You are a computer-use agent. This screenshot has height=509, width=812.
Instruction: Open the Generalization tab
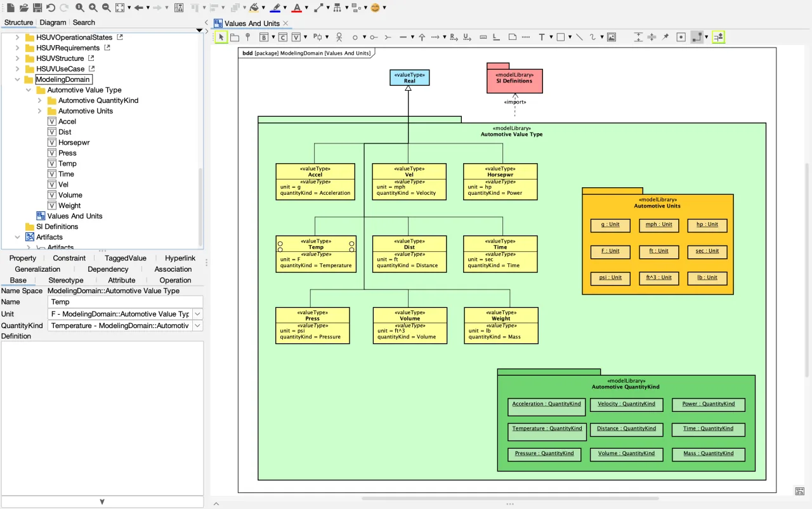37,269
